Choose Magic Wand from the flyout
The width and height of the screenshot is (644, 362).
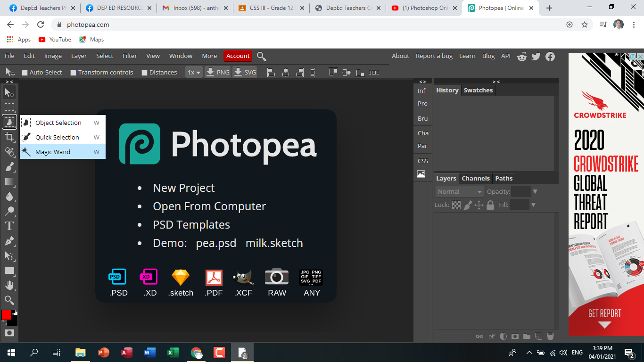tap(63, 152)
